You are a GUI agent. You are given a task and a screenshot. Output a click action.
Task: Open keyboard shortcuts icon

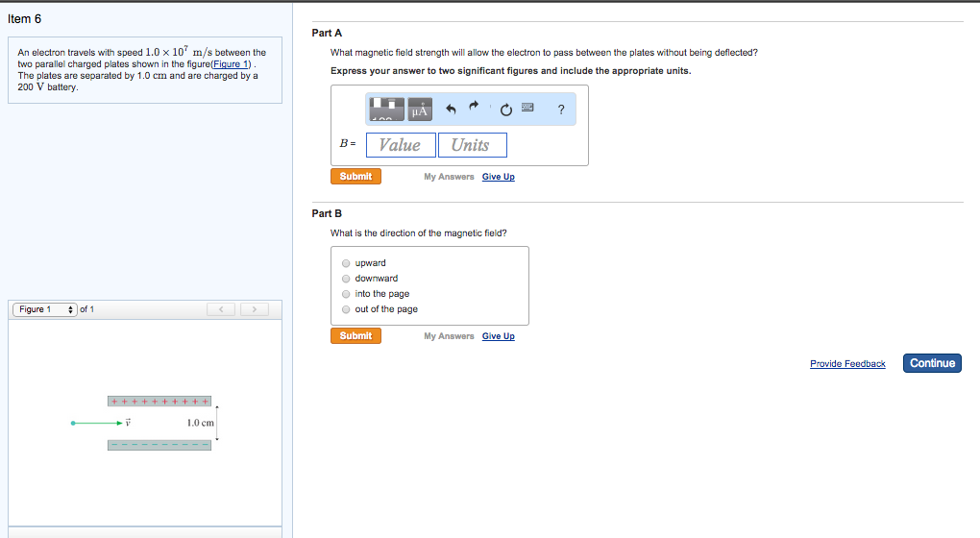pyautogui.click(x=527, y=109)
